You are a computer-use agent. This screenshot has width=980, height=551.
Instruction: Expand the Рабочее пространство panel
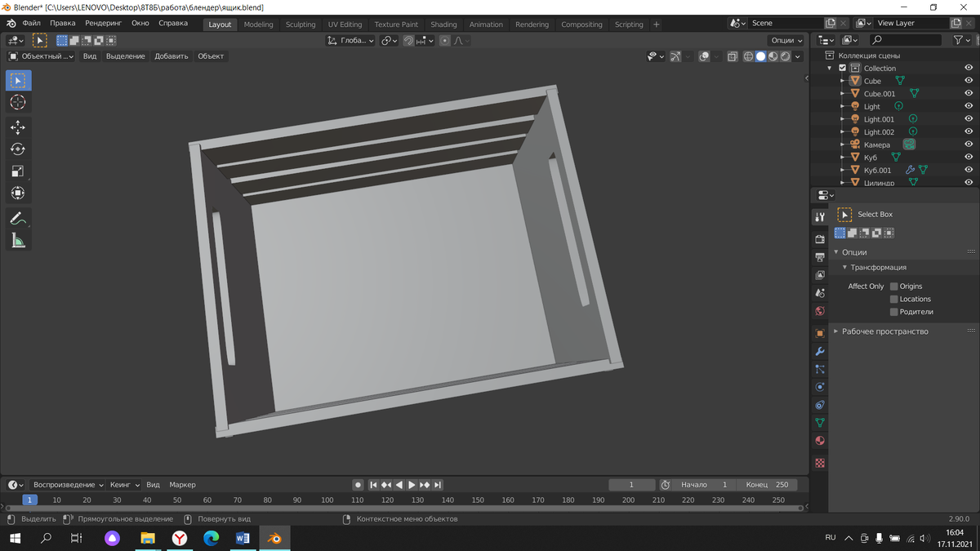884,331
